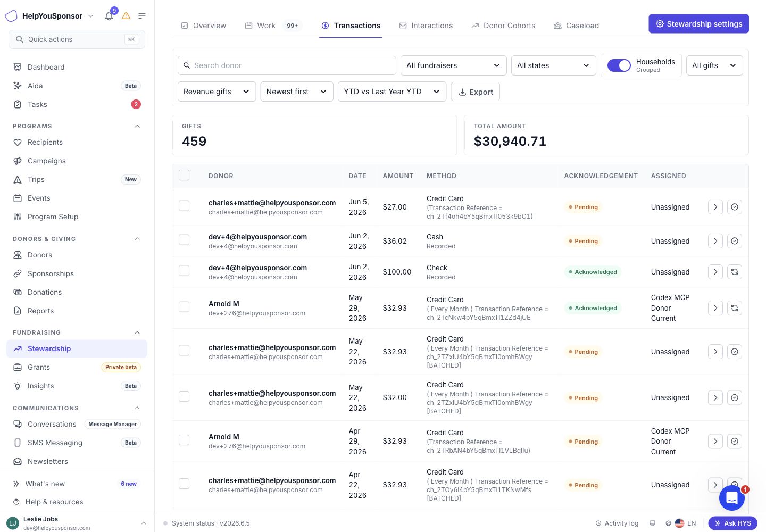Click the Stewardship settings button
The width and height of the screenshot is (766, 532).
[x=698, y=24]
